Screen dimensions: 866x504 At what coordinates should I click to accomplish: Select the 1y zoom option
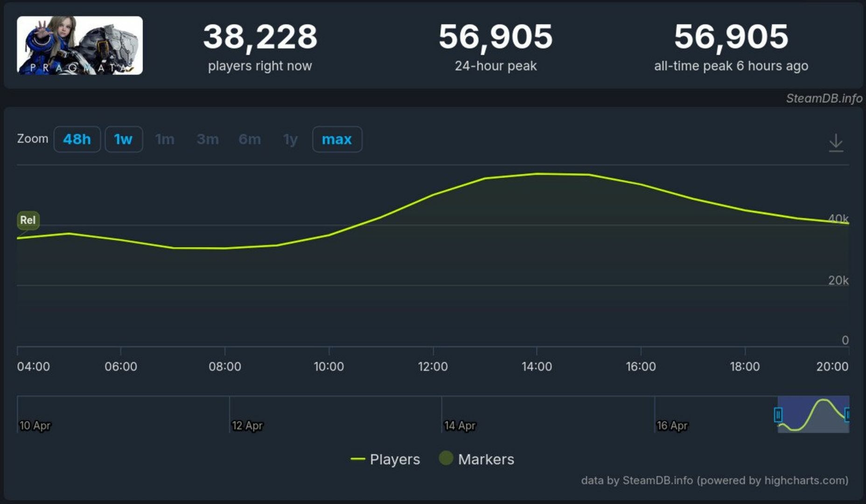pos(290,139)
